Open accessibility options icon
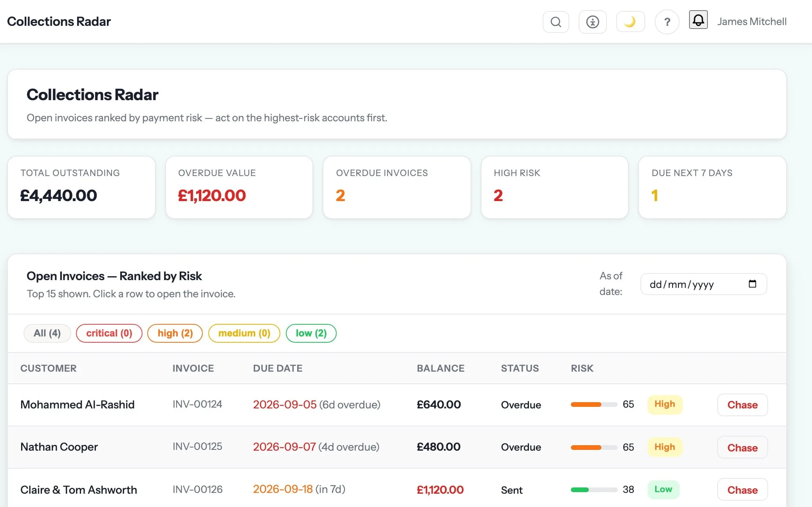The height and width of the screenshot is (507, 812). (592, 22)
